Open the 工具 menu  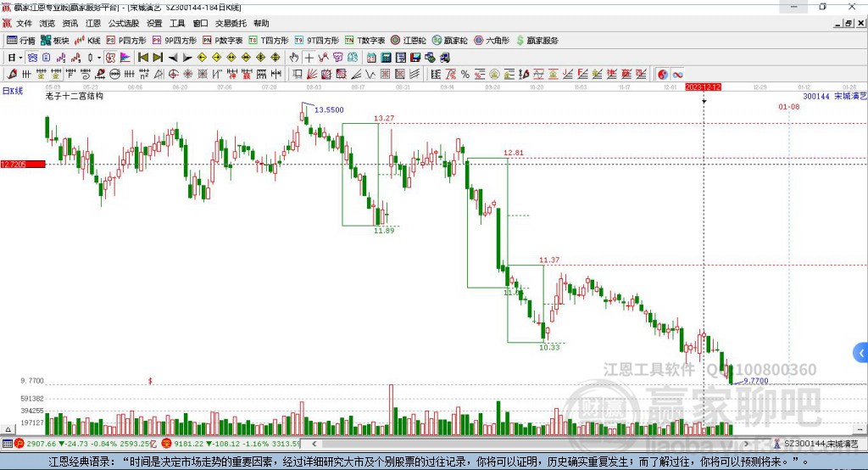point(177,23)
